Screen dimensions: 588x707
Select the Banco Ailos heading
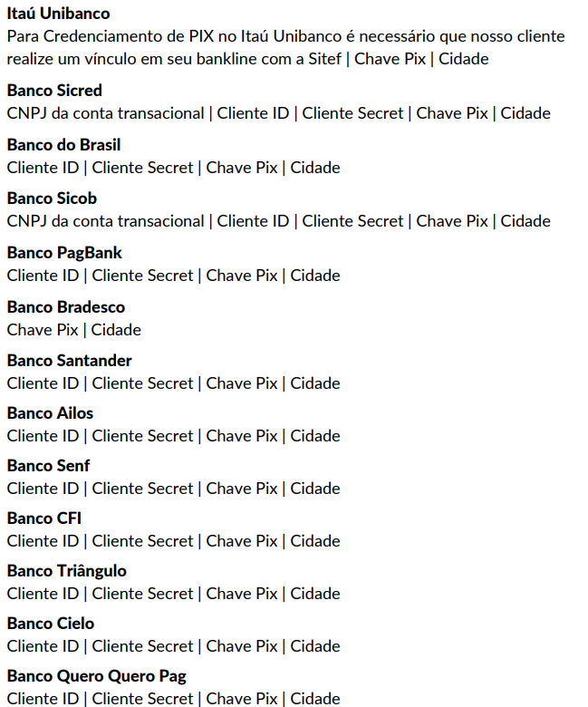click(50, 413)
